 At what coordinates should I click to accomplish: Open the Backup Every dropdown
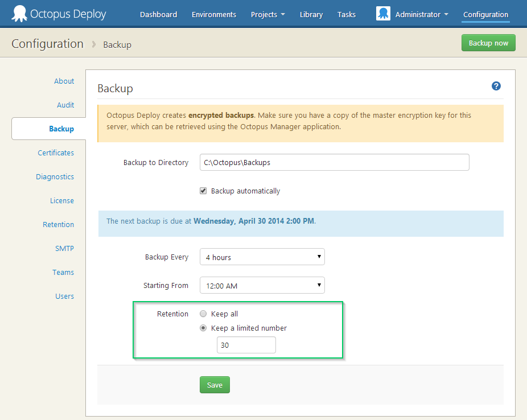262,257
